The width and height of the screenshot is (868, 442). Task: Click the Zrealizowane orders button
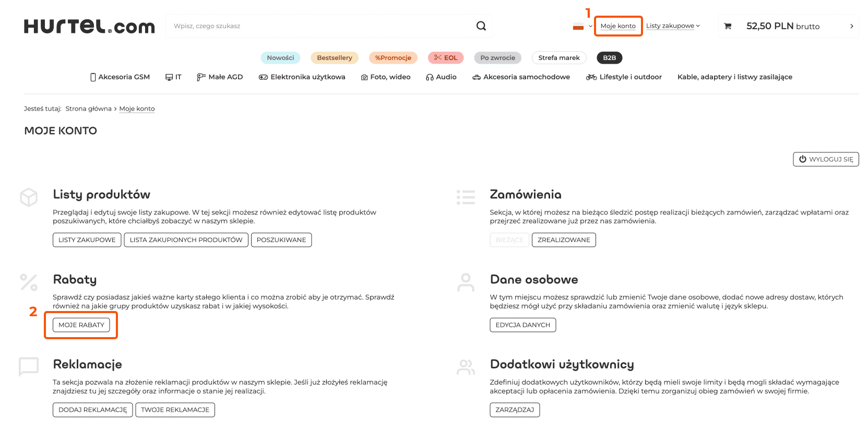[564, 240]
